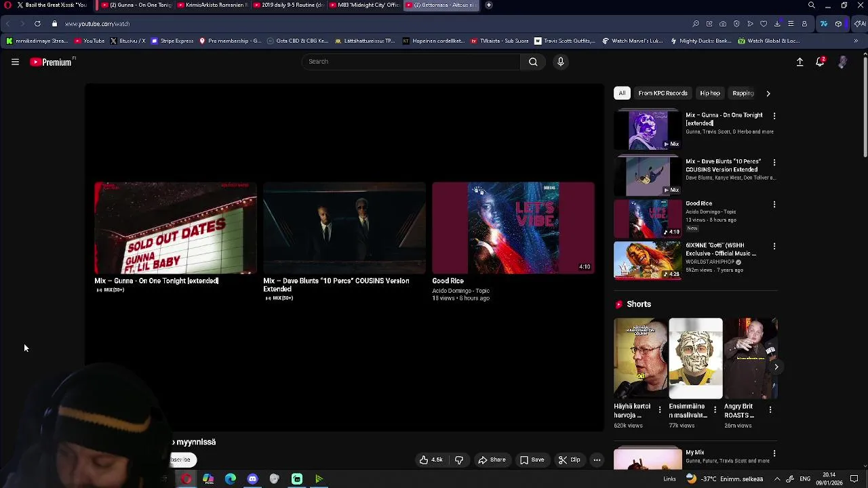The height and width of the screenshot is (488, 868).
Task: Go to YouTube Premium home logo
Action: point(52,62)
